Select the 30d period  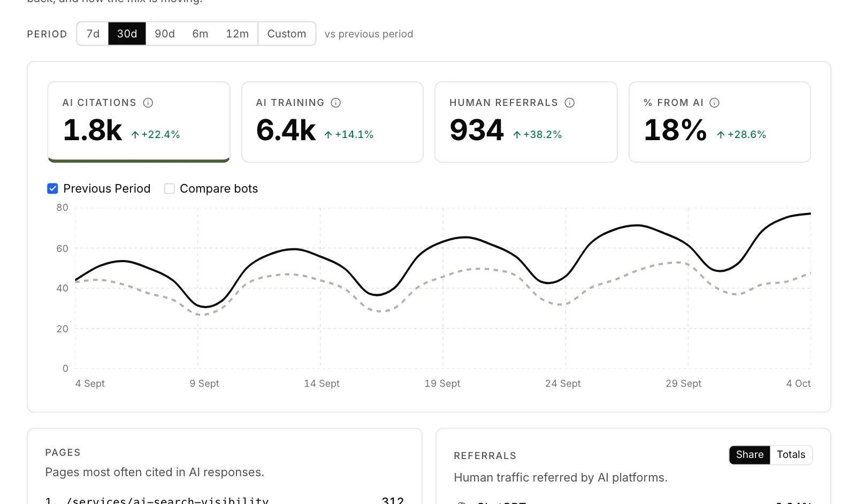[x=127, y=34]
